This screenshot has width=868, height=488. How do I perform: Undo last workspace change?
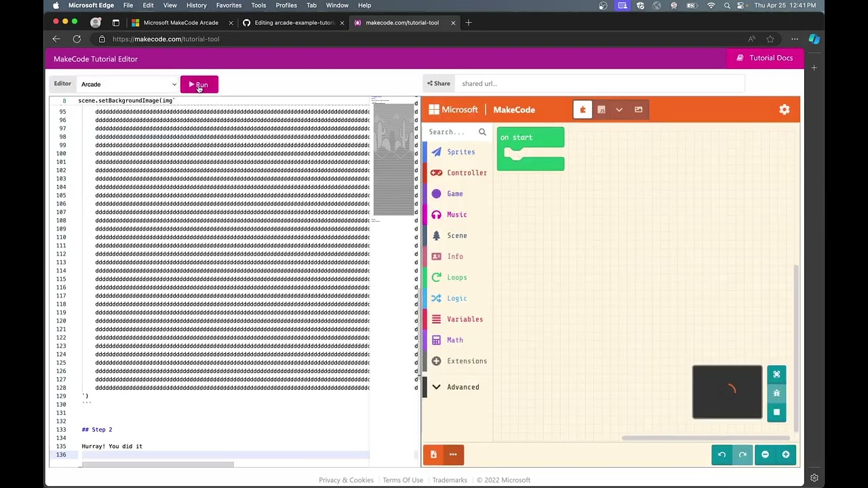pos(722,455)
